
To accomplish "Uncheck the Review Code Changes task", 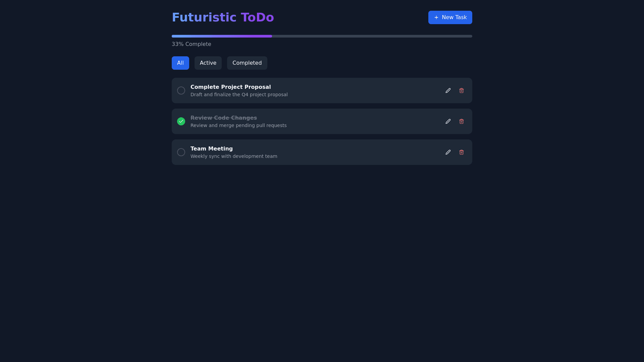I will click(181, 121).
